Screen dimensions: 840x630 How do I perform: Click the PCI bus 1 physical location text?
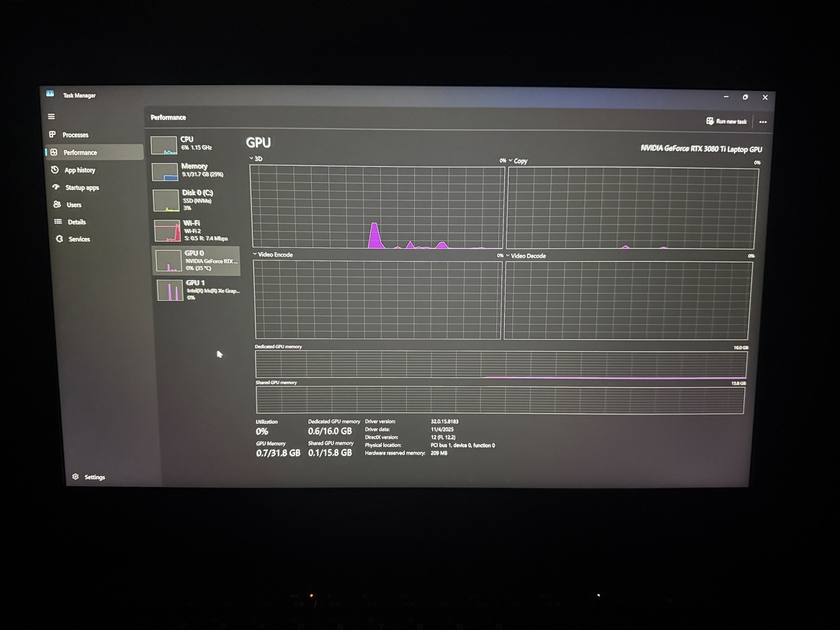(463, 445)
